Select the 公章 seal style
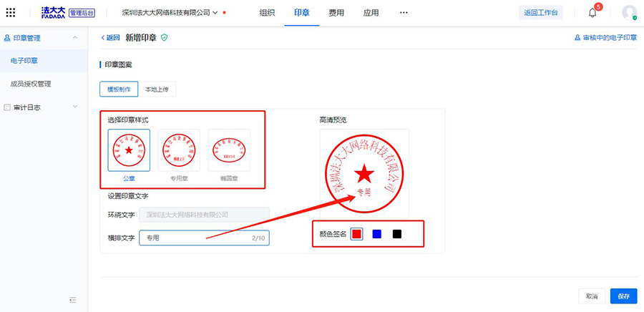 point(129,150)
